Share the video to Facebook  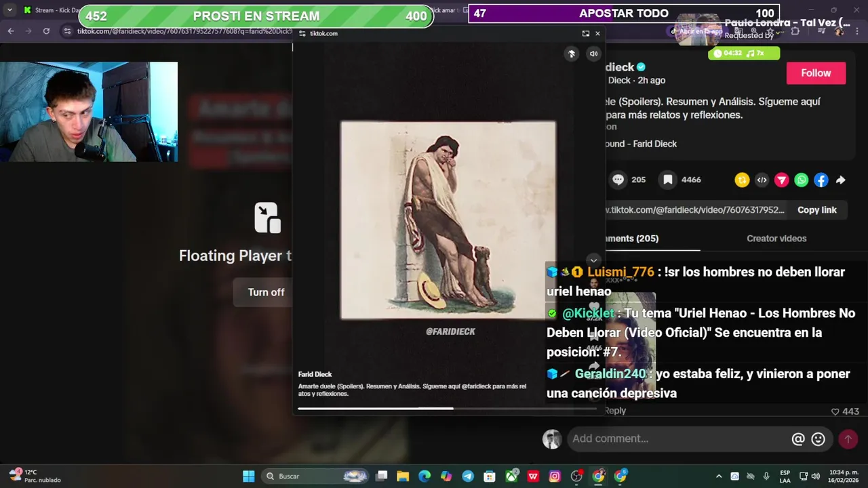click(x=821, y=180)
